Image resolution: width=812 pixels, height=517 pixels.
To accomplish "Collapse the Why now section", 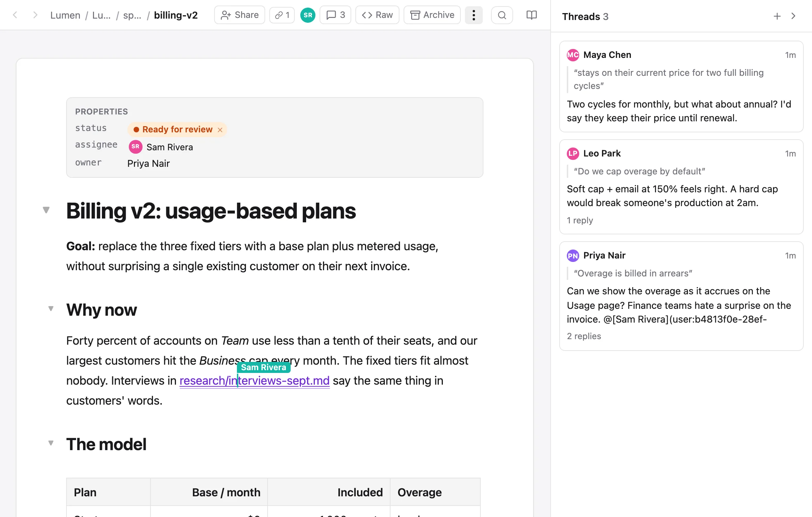I will pyautogui.click(x=51, y=308).
